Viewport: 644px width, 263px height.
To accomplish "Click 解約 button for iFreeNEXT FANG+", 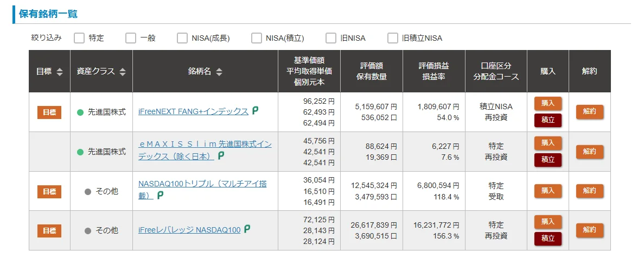I will 589,111.
